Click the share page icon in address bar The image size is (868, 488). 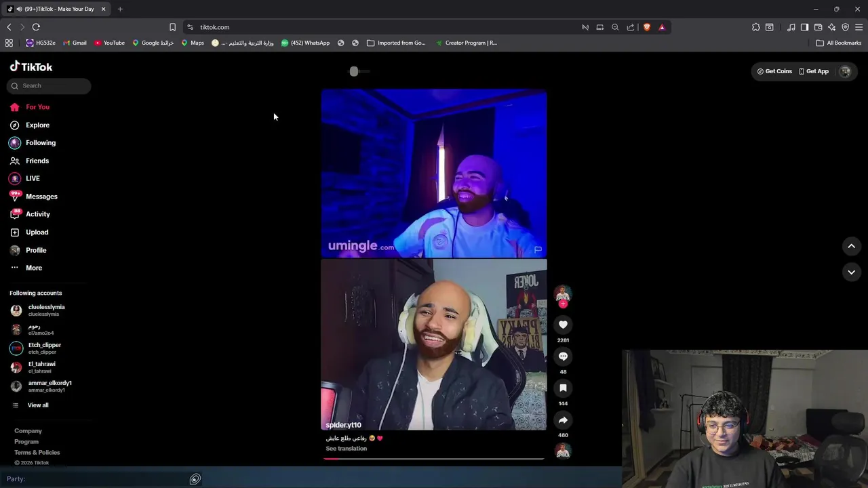pos(631,27)
